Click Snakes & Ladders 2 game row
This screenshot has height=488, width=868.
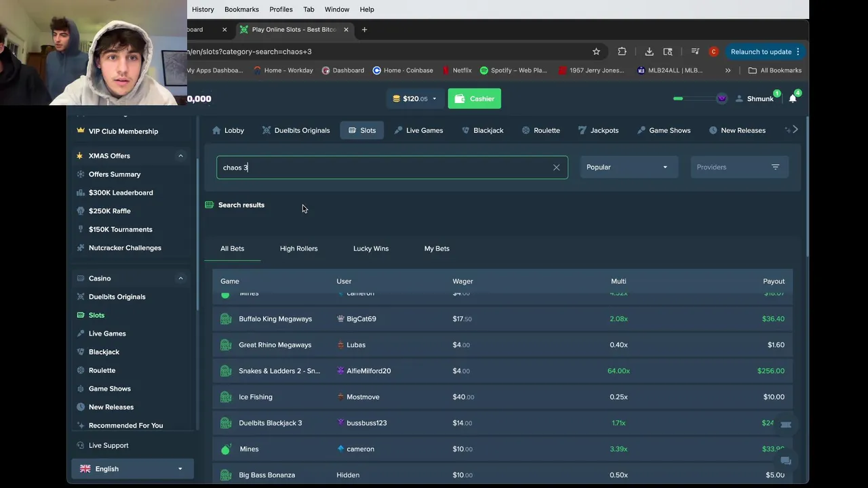point(502,371)
